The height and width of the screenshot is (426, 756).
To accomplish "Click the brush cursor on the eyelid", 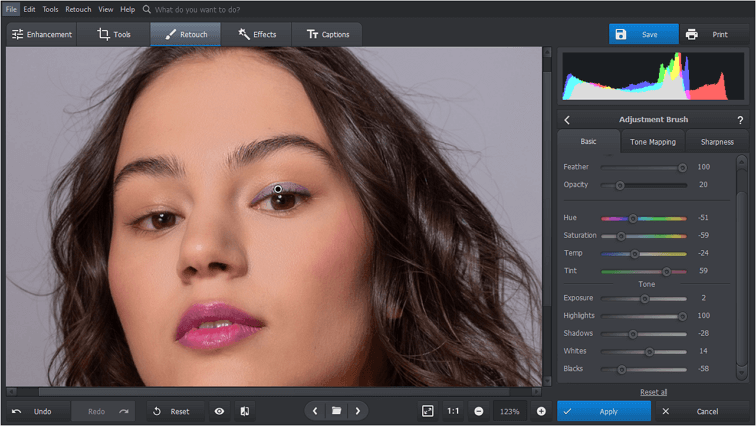I will 278,189.
